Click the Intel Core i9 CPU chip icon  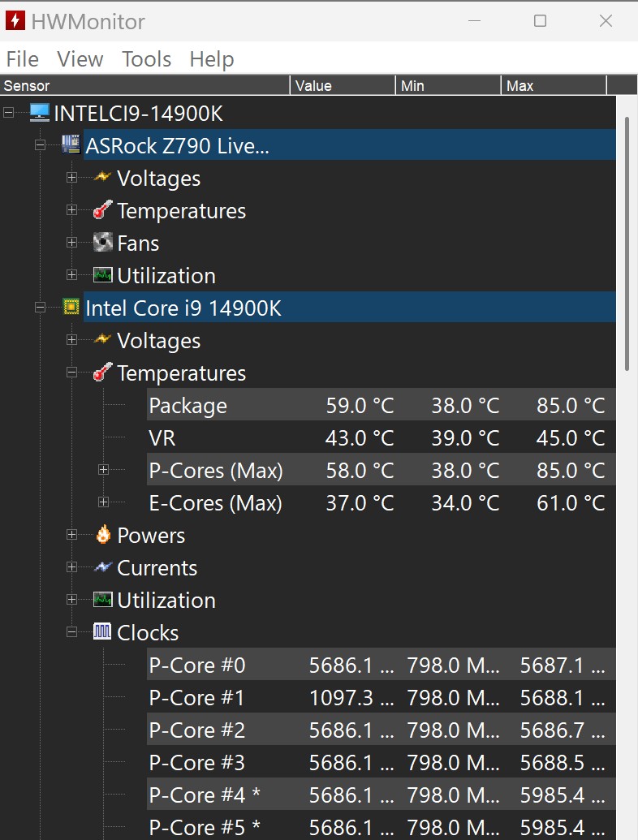[71, 308]
